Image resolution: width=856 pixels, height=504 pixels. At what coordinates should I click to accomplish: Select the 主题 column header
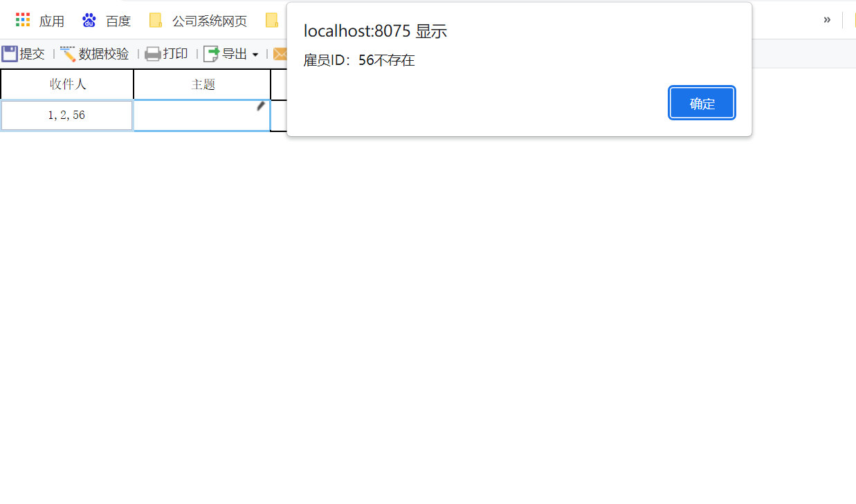pos(203,84)
